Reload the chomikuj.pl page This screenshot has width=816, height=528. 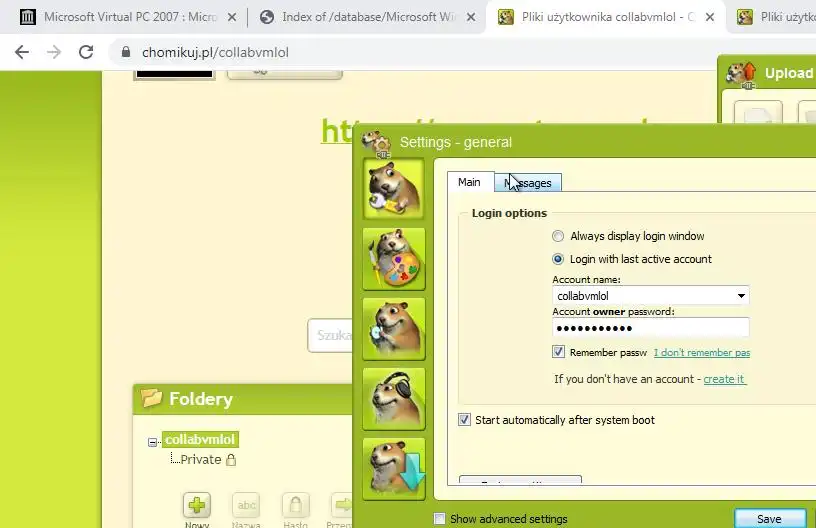pos(86,52)
